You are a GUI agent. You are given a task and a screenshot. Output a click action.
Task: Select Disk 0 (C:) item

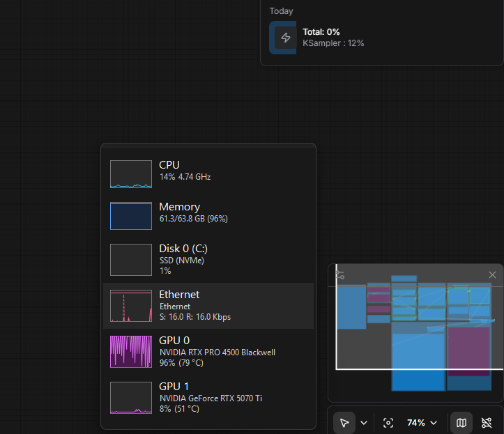click(x=208, y=260)
